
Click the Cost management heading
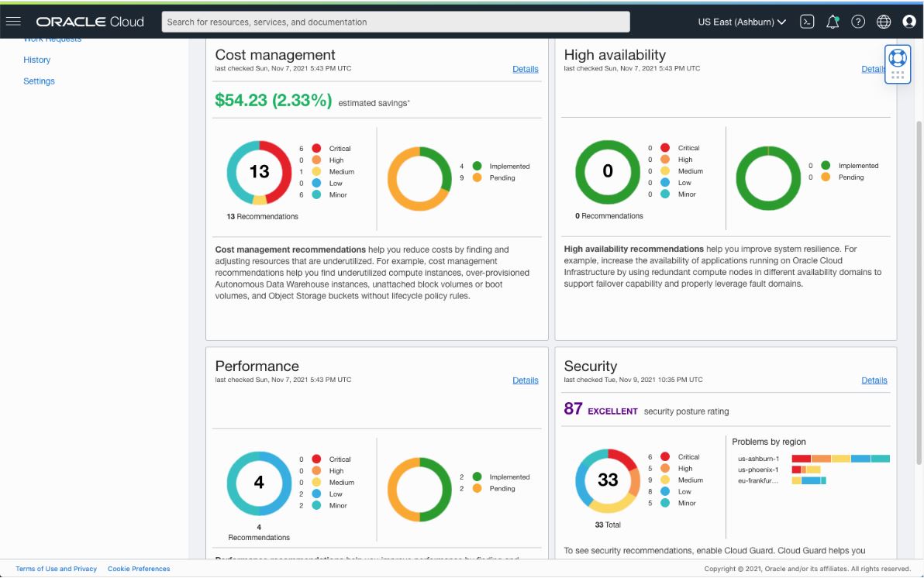(x=275, y=55)
